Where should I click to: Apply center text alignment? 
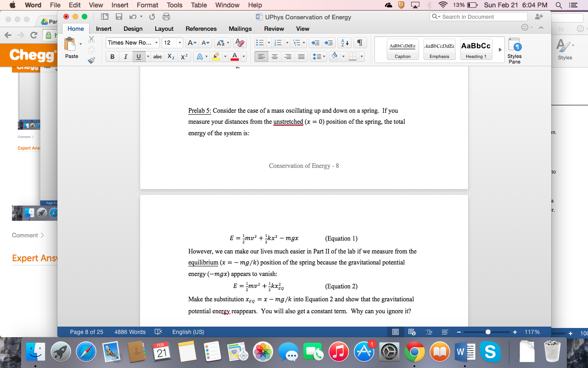coord(275,57)
